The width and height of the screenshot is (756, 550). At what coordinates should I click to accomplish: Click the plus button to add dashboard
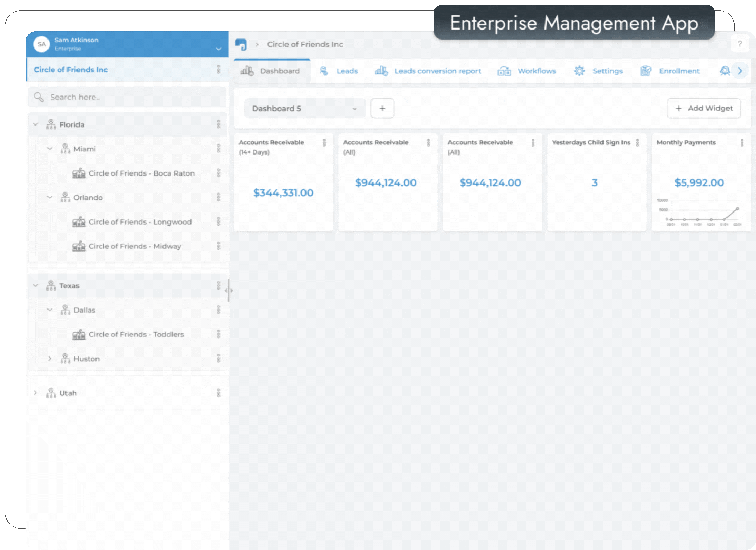[x=382, y=108]
